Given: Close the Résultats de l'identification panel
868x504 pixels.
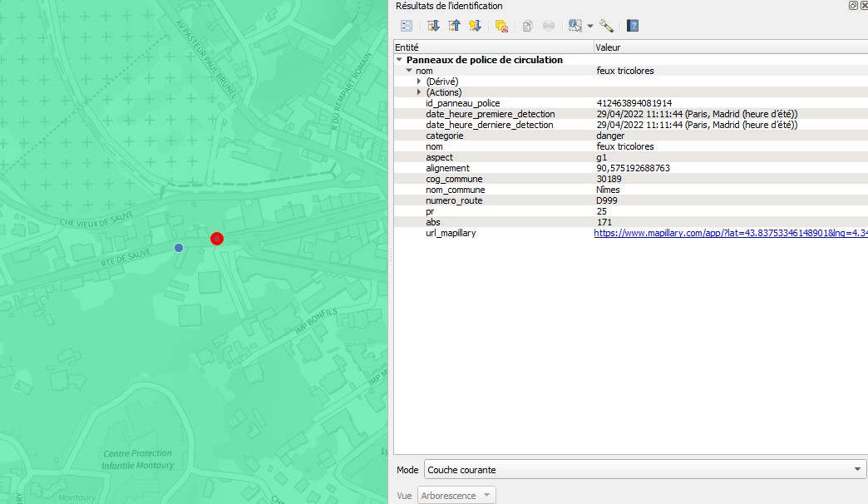Looking at the screenshot, I should click(864, 6).
